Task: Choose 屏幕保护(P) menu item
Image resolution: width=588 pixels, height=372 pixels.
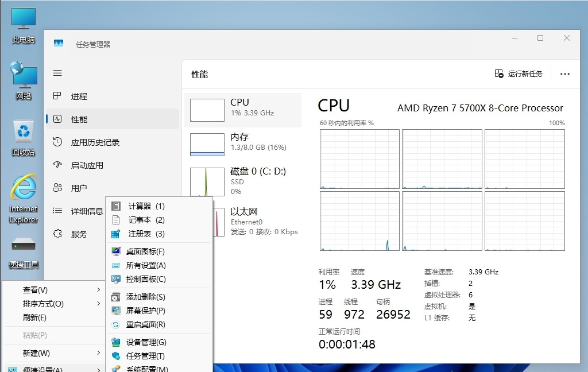Action: pos(160,311)
